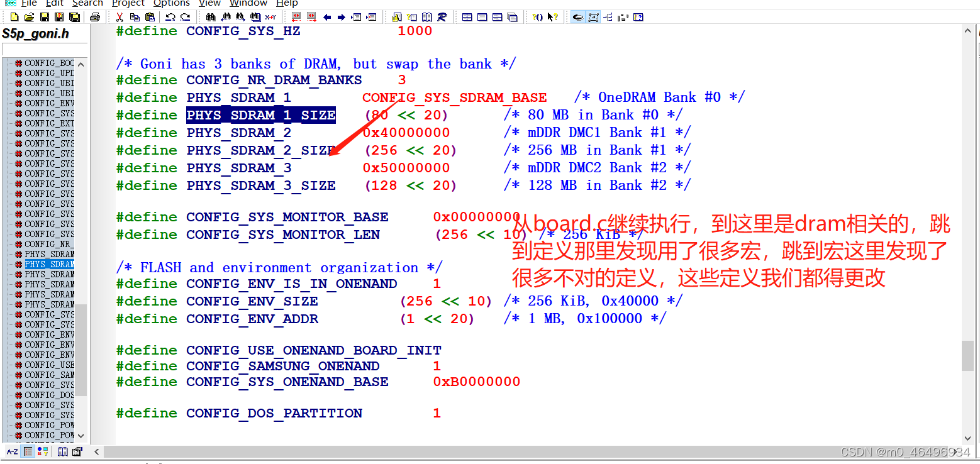Click the Jump to Definition hand icon
This screenshot has height=464, width=980.
(396, 17)
